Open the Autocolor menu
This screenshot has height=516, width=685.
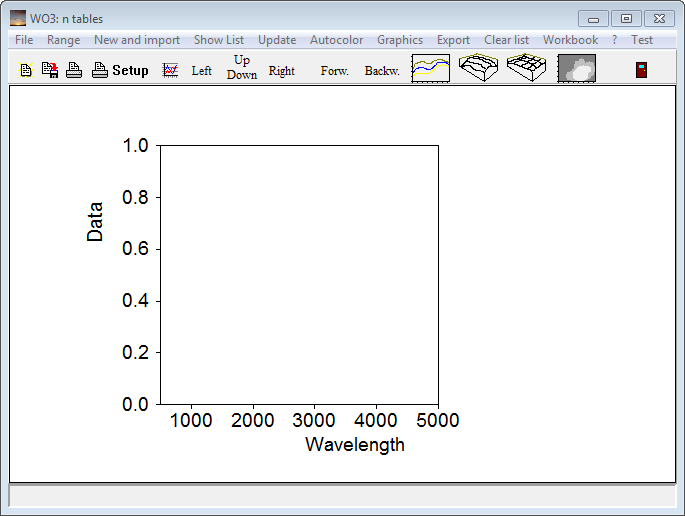click(x=336, y=40)
